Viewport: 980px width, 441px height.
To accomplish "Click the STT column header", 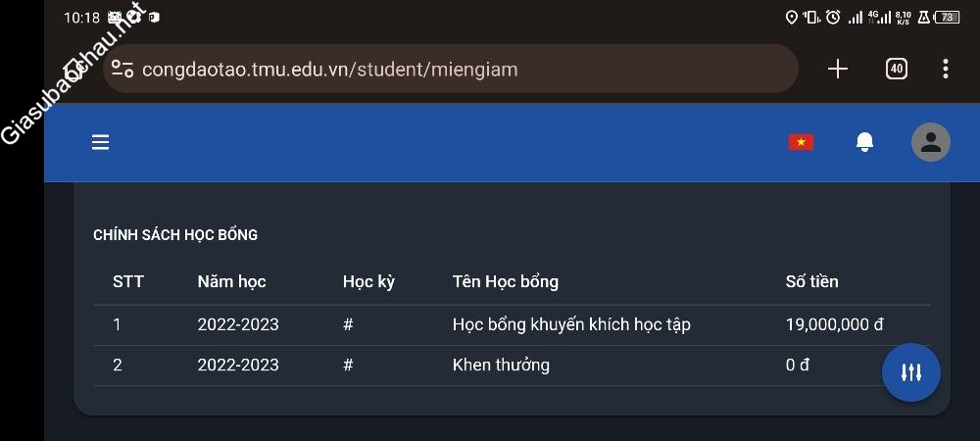I will (128, 281).
